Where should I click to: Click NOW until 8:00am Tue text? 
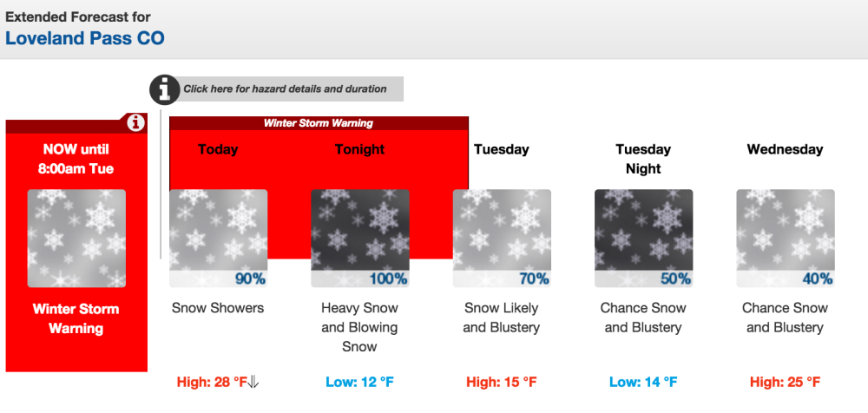point(76,160)
